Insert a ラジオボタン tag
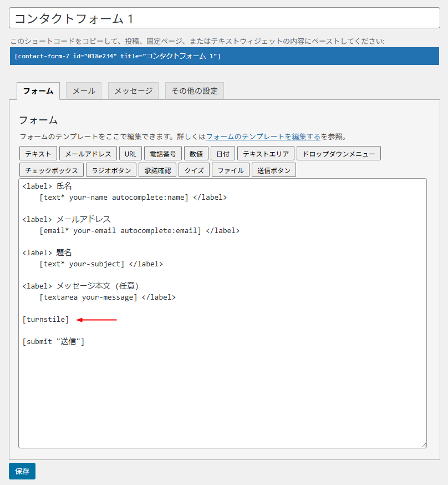The height and width of the screenshot is (485, 448). coord(111,170)
